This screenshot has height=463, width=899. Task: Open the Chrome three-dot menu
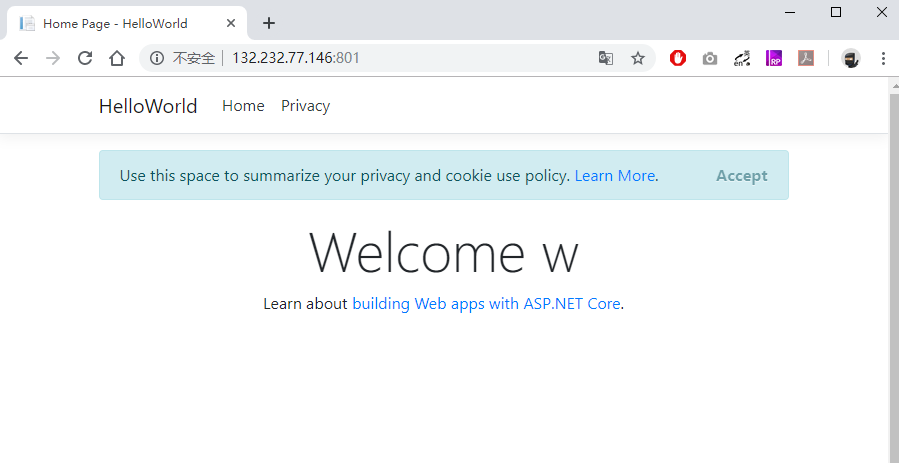pyautogui.click(x=883, y=58)
